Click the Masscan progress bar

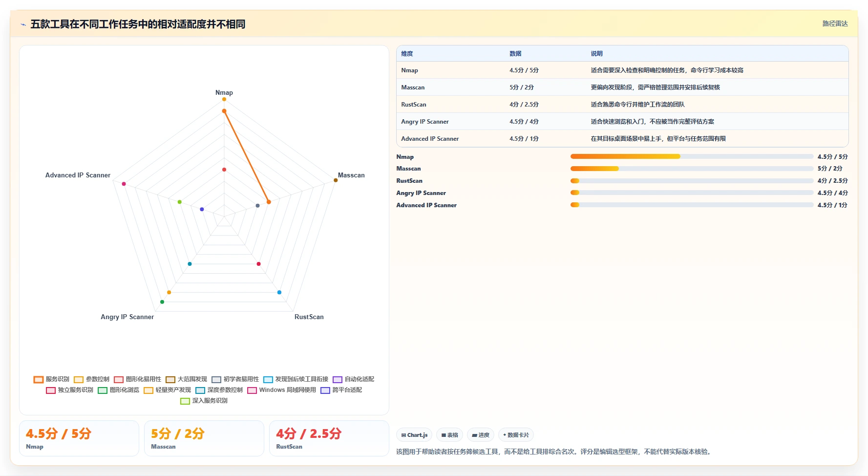tap(692, 169)
